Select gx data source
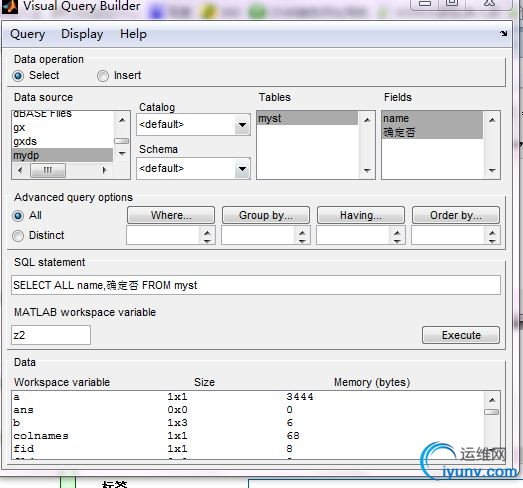The width and height of the screenshot is (523, 488). click(x=62, y=127)
